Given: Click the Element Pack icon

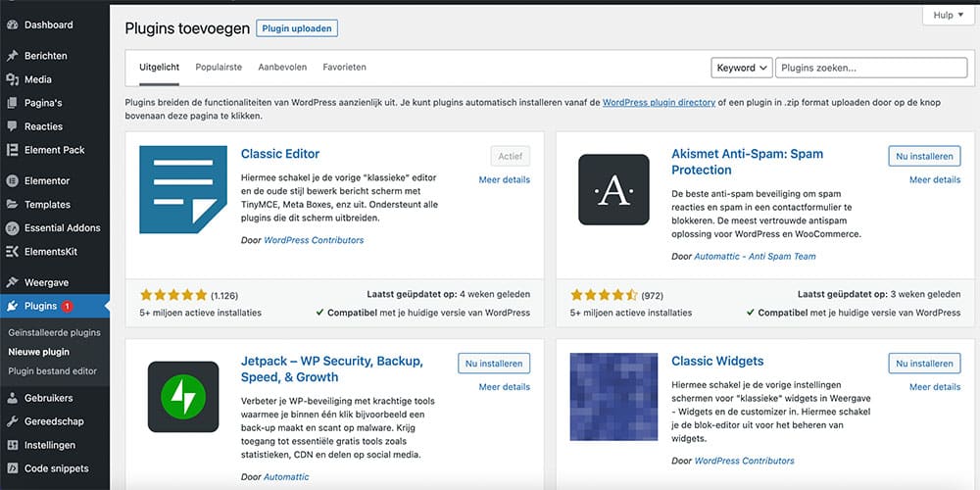Looking at the screenshot, I should (13, 150).
